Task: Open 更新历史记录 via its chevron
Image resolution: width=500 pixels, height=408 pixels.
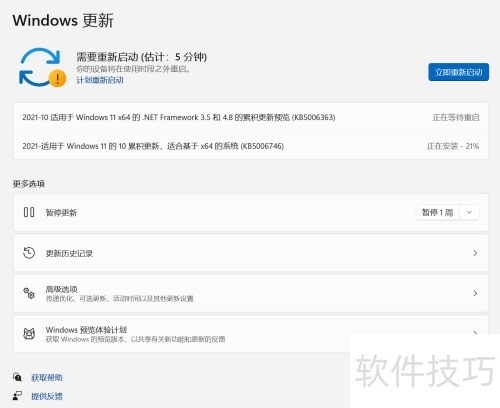Action: [x=475, y=253]
